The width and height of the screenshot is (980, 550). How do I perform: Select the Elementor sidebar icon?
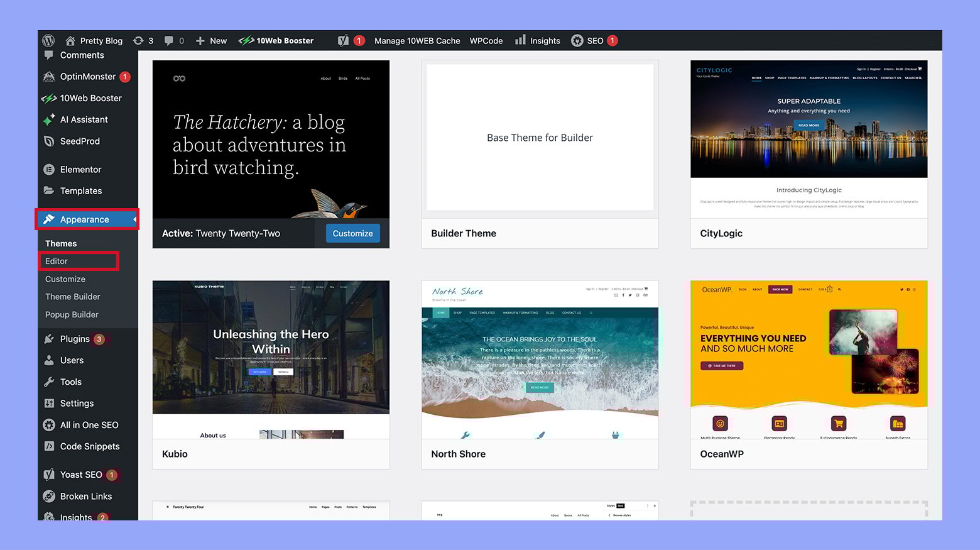(50, 169)
